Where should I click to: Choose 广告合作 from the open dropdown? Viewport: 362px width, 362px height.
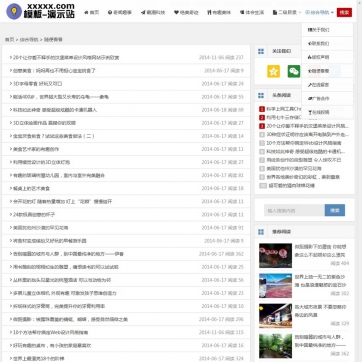(x=327, y=98)
